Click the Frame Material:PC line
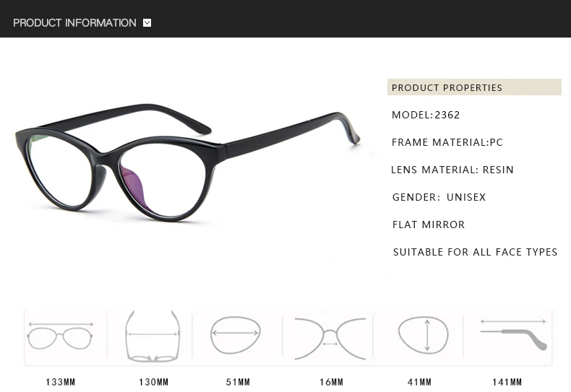571x392 pixels. tap(447, 142)
